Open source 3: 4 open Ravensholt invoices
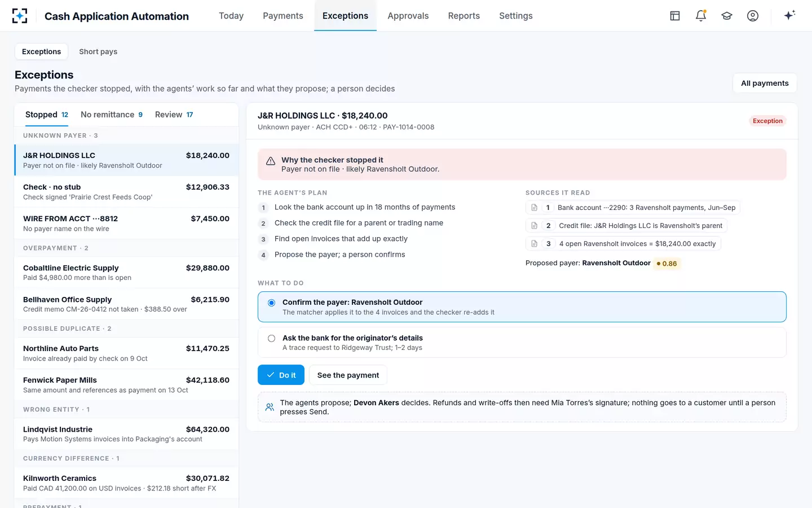The image size is (812, 508). pyautogui.click(x=623, y=244)
